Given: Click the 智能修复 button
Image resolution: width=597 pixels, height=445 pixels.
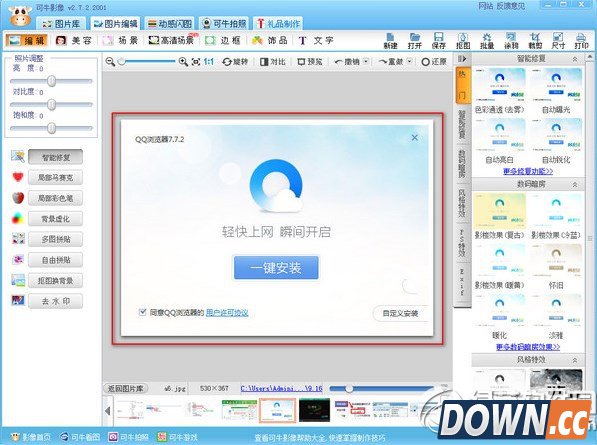Looking at the screenshot, I should (x=56, y=157).
